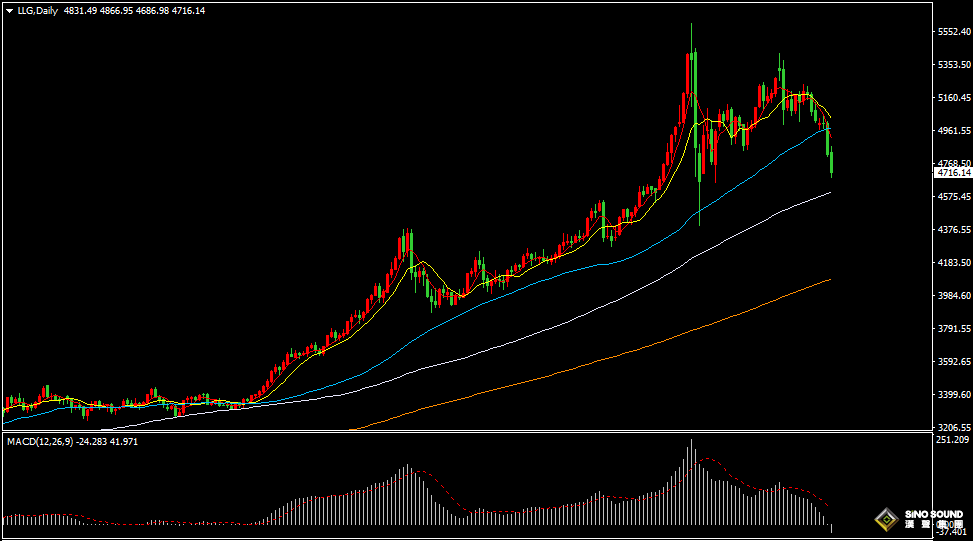Click the -37.401 MACD scale label

[x=952, y=533]
